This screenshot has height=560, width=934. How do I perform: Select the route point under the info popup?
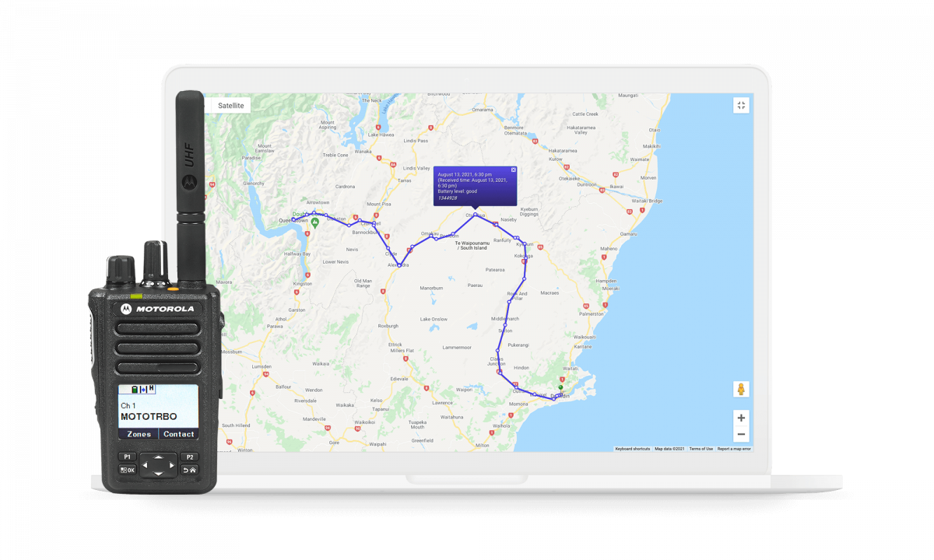(476, 215)
